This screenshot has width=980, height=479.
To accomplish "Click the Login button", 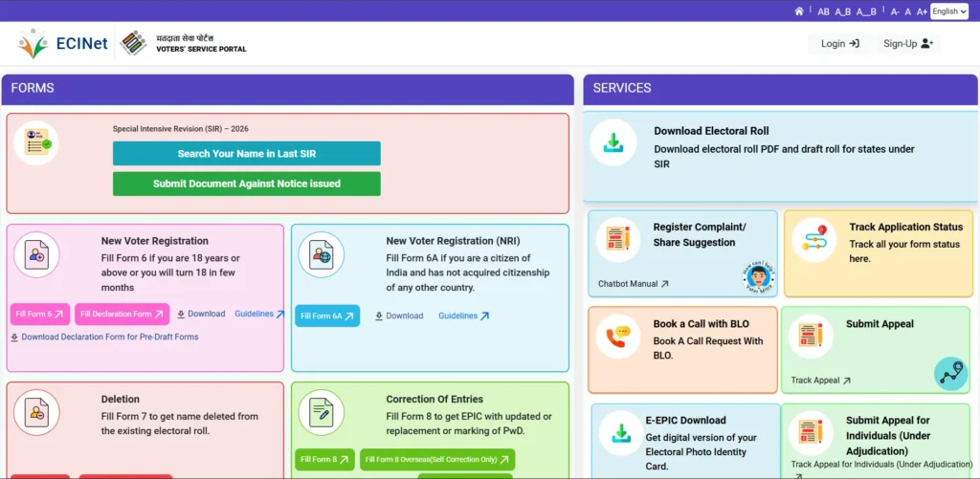I will pos(839,43).
